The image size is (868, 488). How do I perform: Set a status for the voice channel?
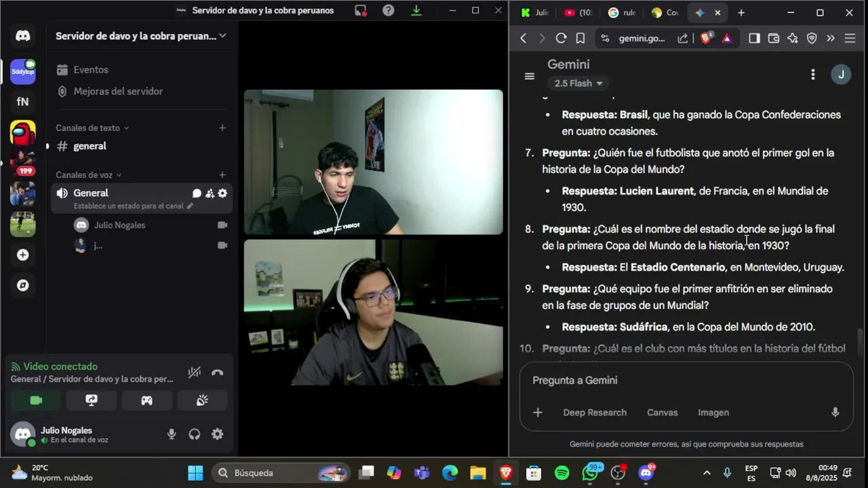(x=133, y=206)
